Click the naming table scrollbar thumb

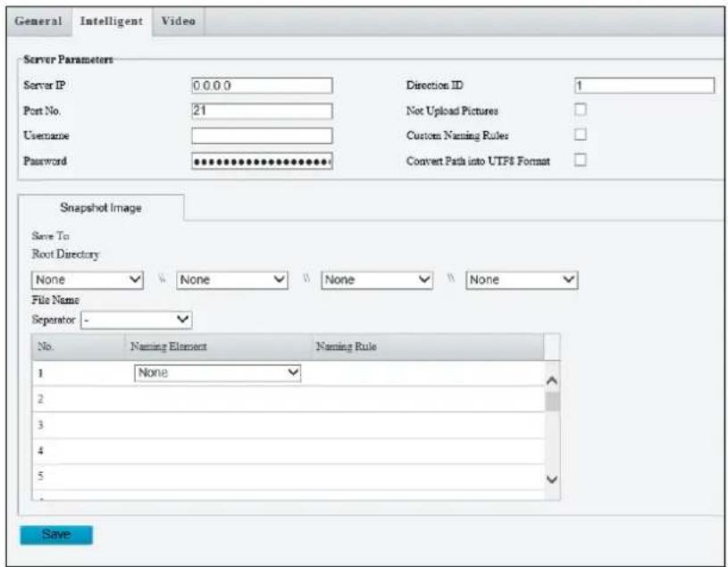[552, 402]
